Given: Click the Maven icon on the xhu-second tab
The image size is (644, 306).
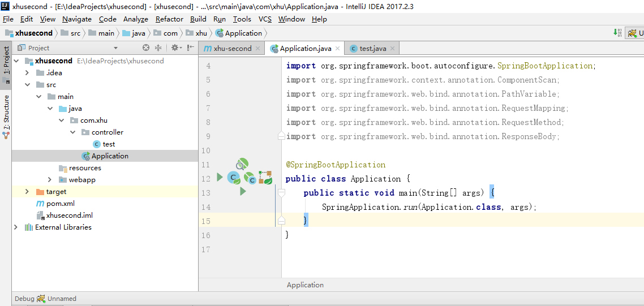Looking at the screenshot, I should pos(208,49).
